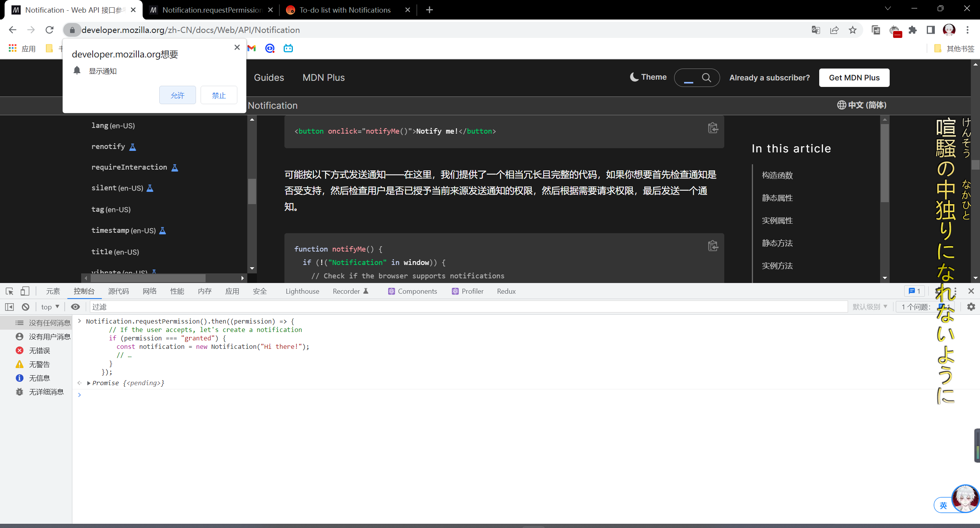Select 无错误 in the console sidebar
980x528 pixels.
click(40, 350)
